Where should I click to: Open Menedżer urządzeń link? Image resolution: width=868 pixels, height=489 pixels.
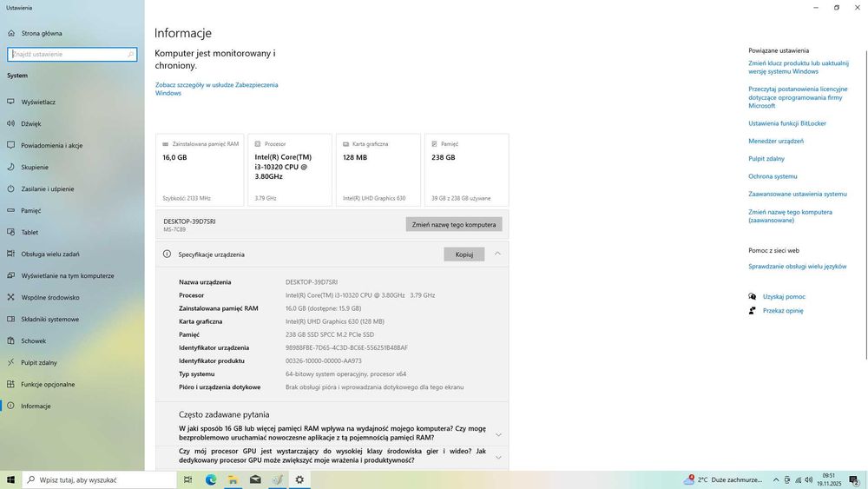tap(776, 142)
